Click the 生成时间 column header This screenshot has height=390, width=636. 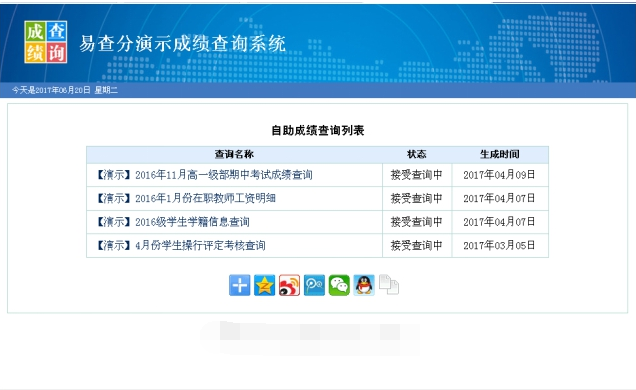[500, 154]
